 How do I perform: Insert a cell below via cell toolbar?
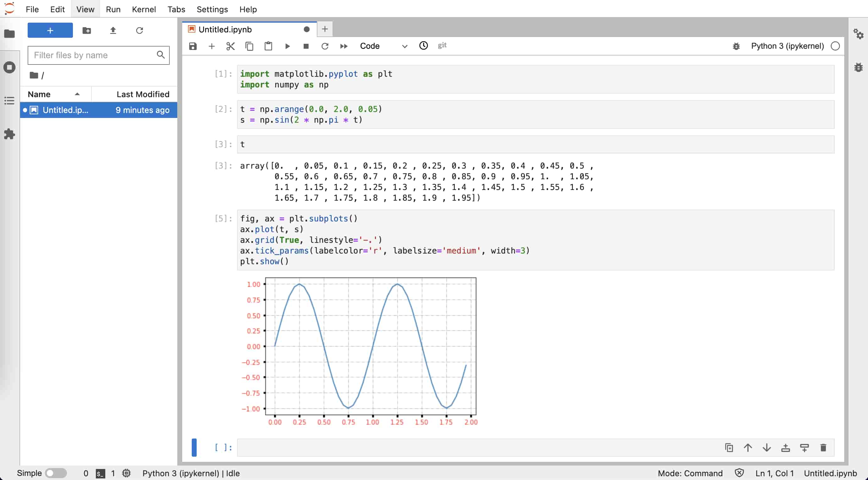(x=804, y=448)
